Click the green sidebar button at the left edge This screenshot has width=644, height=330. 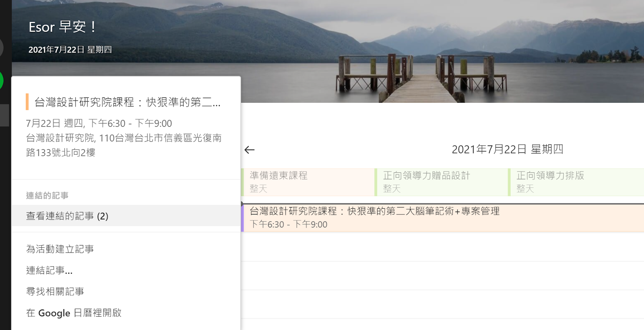click(x=1, y=81)
